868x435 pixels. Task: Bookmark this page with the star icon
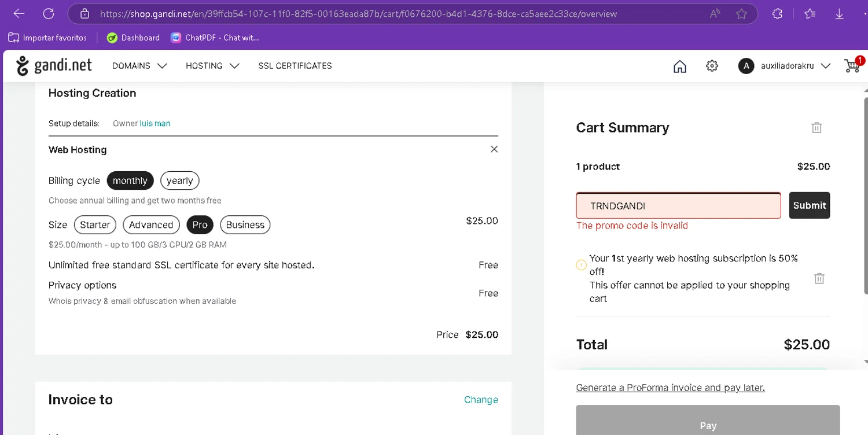tap(741, 14)
